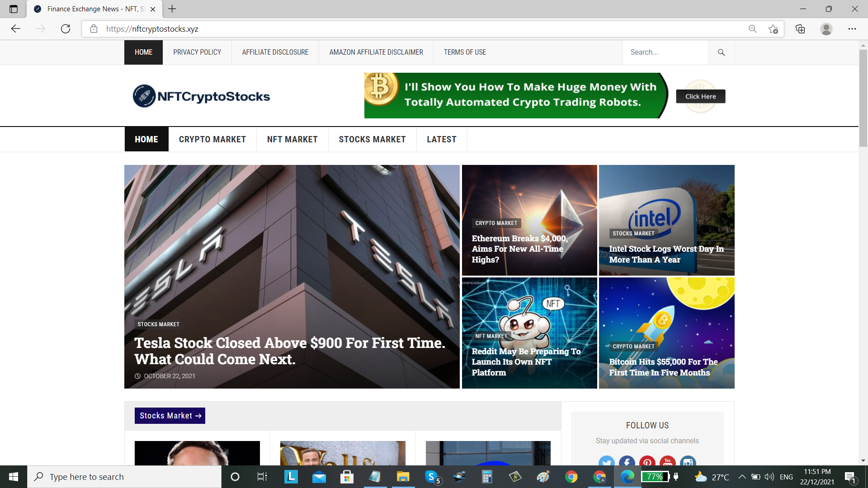Click the banner's Click Here button
The image size is (868, 488).
pos(700,96)
